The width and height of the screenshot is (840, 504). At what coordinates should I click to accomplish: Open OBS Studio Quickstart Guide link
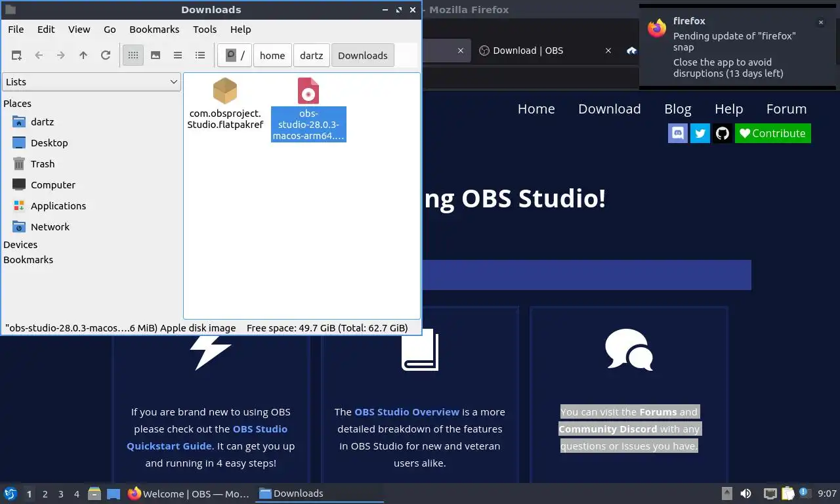tap(207, 438)
